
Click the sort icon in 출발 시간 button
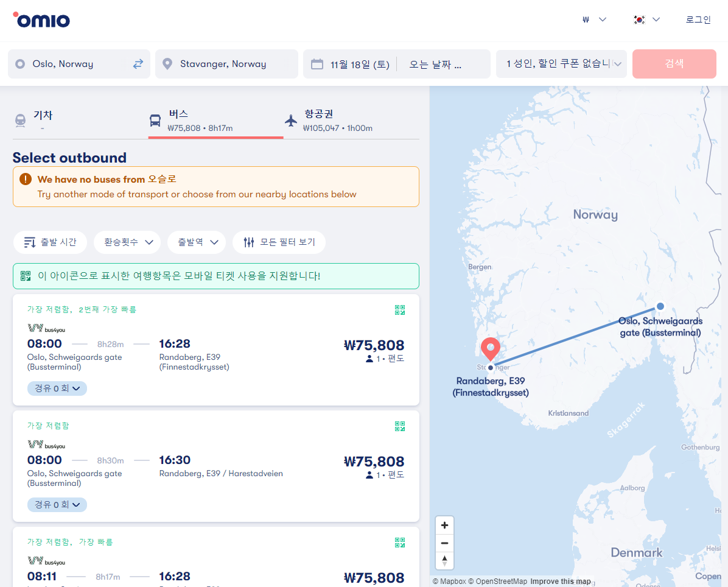tap(30, 242)
